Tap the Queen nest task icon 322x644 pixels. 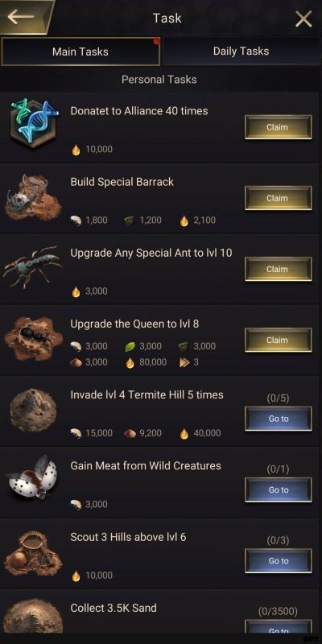(33, 339)
